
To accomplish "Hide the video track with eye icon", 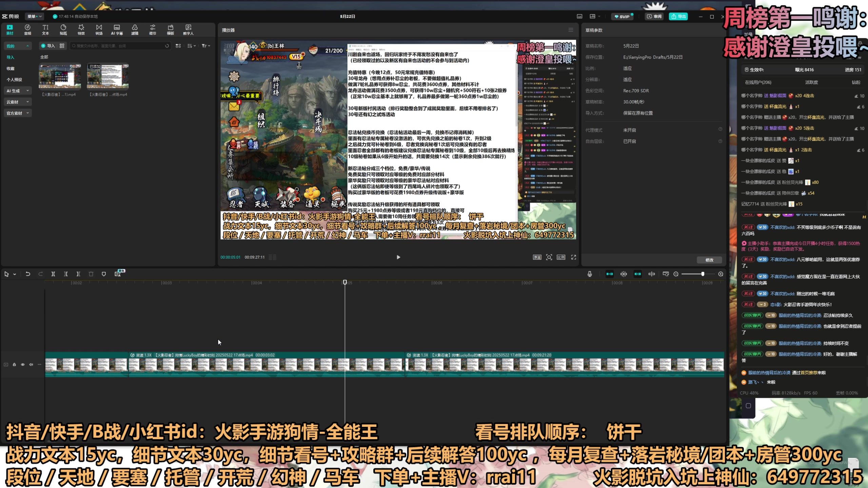I will tap(23, 365).
